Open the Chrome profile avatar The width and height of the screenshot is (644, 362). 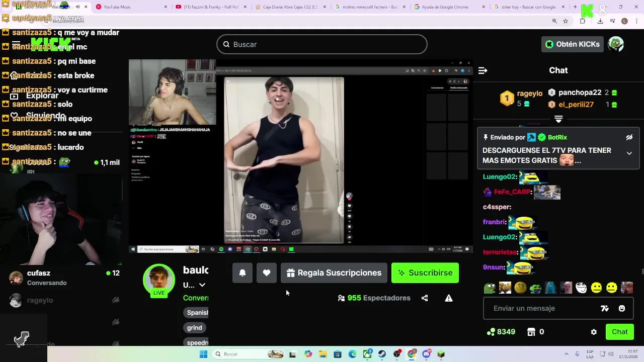624,21
